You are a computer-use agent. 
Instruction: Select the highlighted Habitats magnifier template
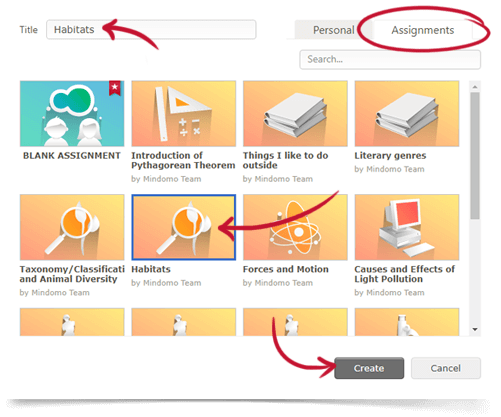pyautogui.click(x=184, y=227)
